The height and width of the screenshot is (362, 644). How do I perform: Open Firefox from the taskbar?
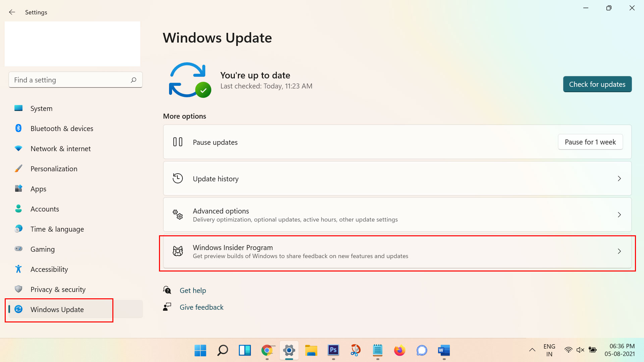[x=399, y=351]
